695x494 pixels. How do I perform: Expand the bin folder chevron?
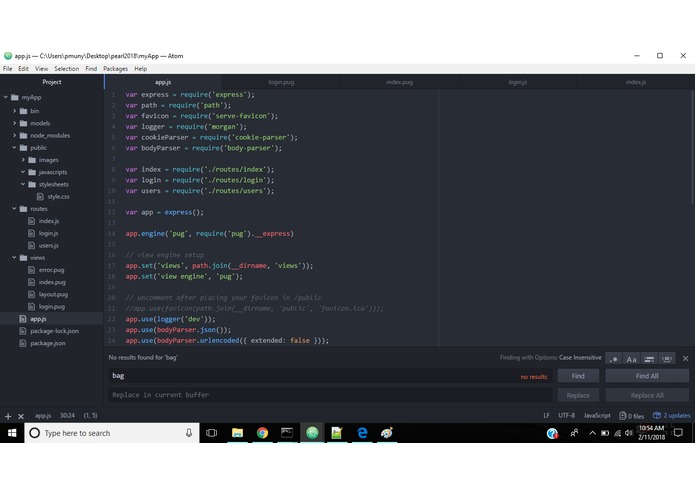tap(15, 111)
